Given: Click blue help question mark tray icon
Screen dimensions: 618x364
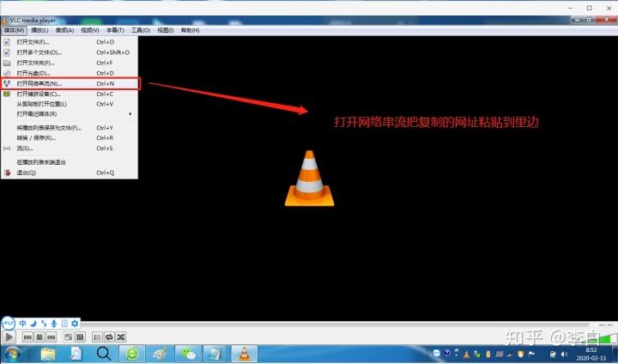Looking at the screenshot, I should point(446,353).
